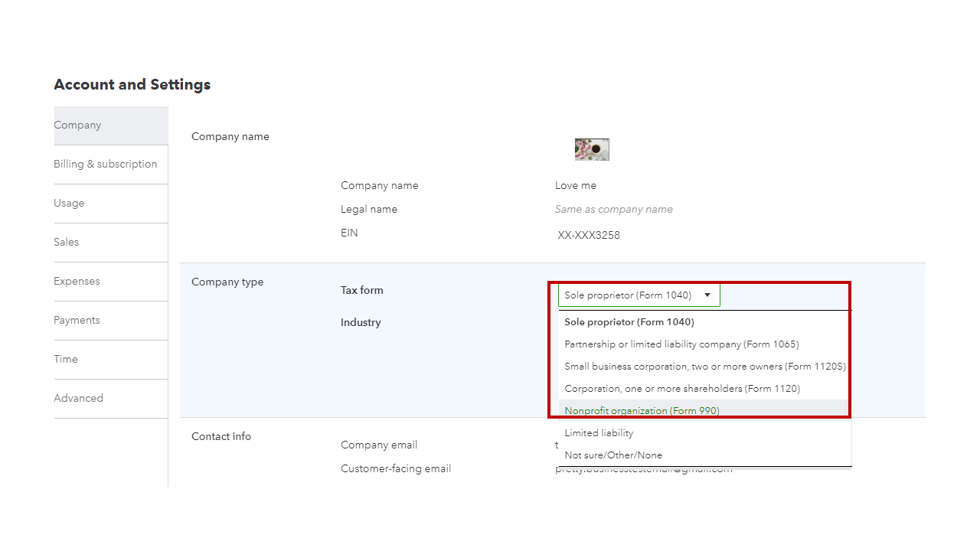Click the Tax form dropdown arrow
The image size is (980, 551).
tap(707, 295)
